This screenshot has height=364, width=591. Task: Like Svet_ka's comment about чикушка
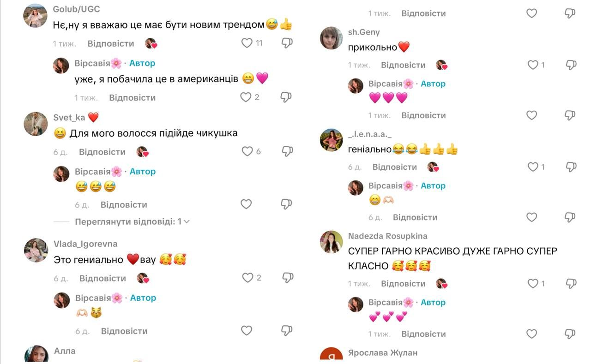click(247, 151)
